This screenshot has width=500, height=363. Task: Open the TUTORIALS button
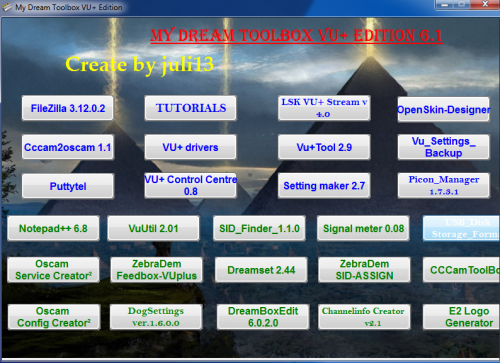(x=190, y=108)
